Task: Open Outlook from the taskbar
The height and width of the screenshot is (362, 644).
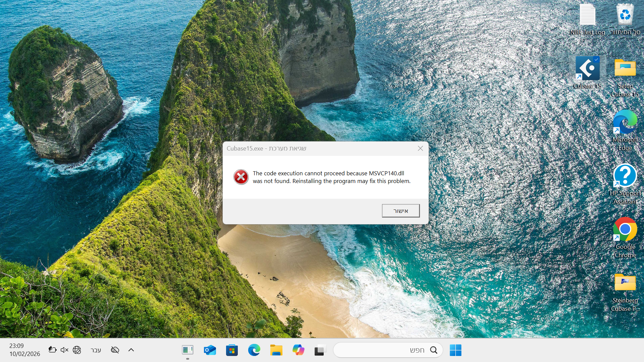Action: (210, 350)
